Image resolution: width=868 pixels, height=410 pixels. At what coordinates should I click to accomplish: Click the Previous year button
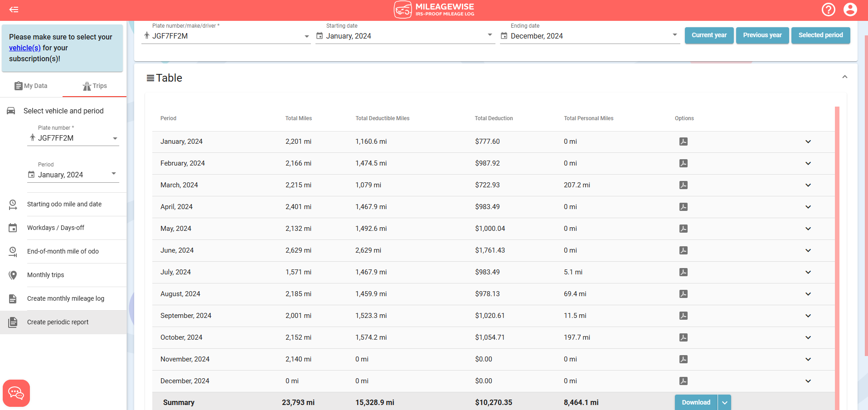click(762, 35)
